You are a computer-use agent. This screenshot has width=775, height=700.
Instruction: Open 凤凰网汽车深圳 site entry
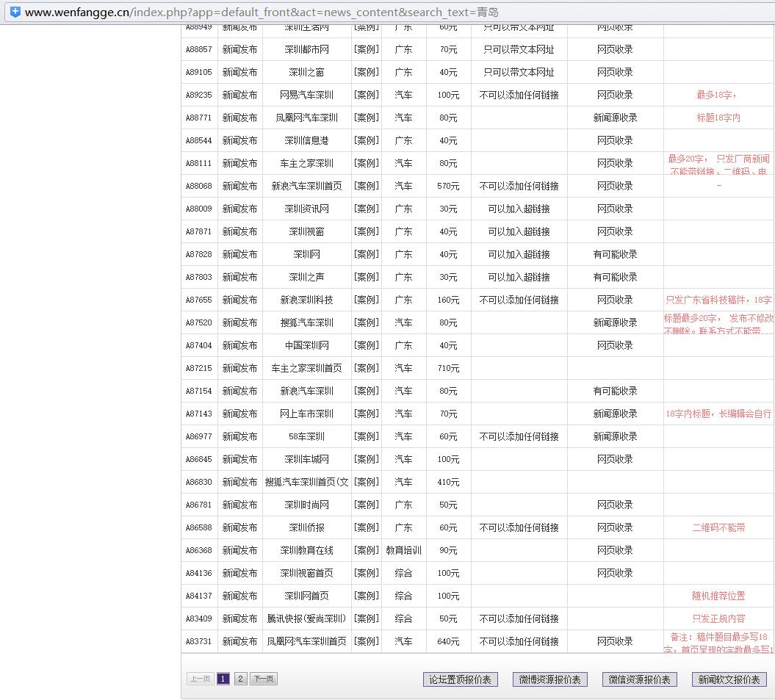pos(306,118)
